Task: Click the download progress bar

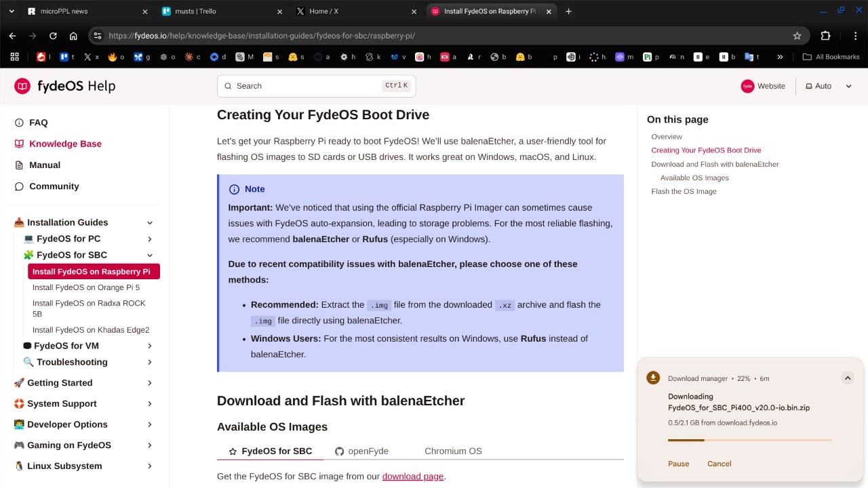Action: [x=749, y=441]
